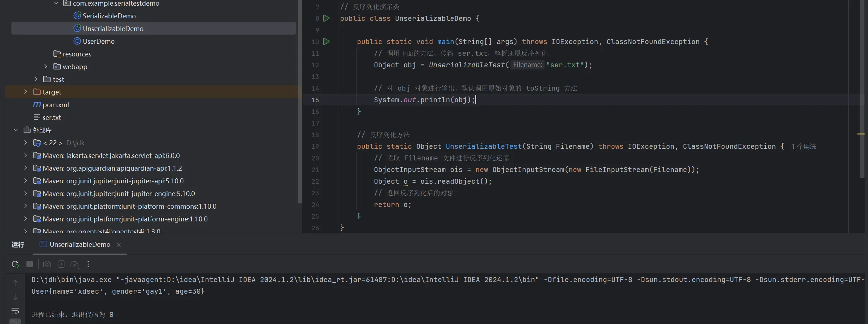Expand the webapp folder
The height and width of the screenshot is (324, 868).
(x=45, y=67)
